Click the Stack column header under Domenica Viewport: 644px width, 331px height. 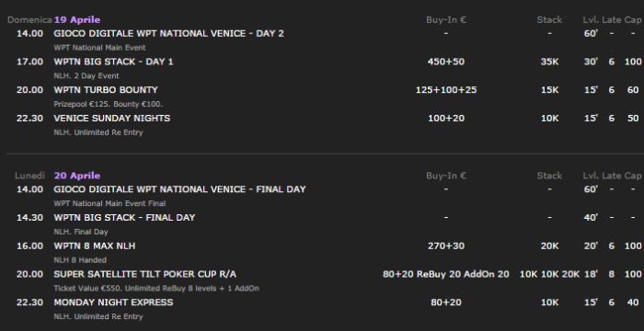[549, 19]
